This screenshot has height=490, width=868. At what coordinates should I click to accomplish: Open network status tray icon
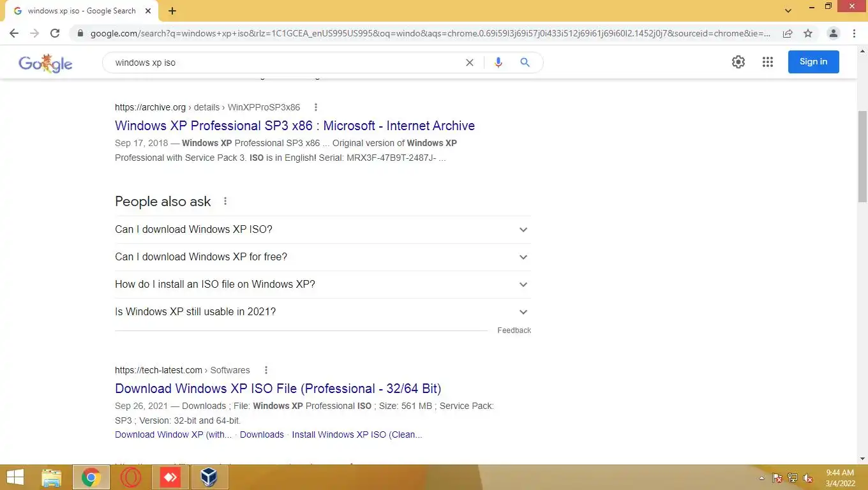(x=793, y=478)
